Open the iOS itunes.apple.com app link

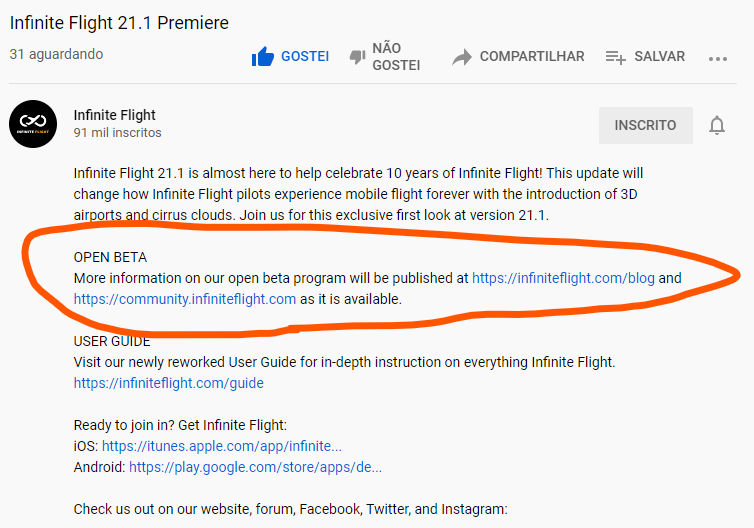click(x=222, y=446)
